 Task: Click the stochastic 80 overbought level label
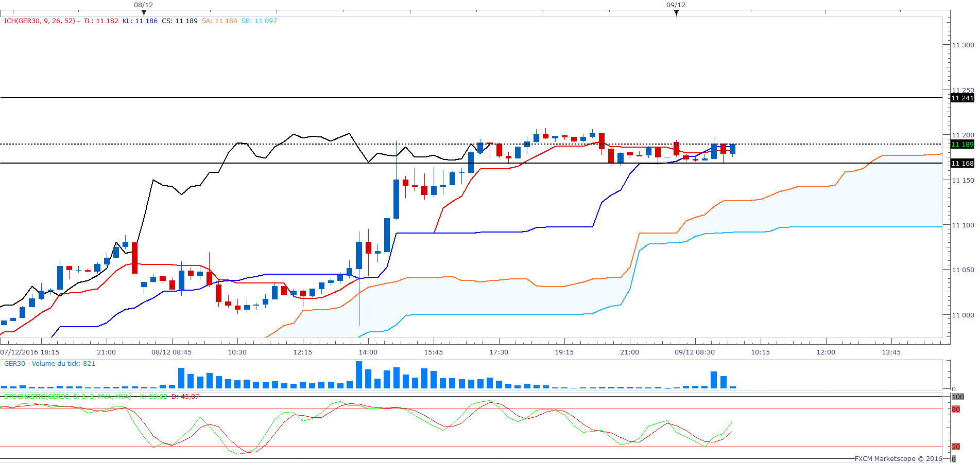(956, 409)
